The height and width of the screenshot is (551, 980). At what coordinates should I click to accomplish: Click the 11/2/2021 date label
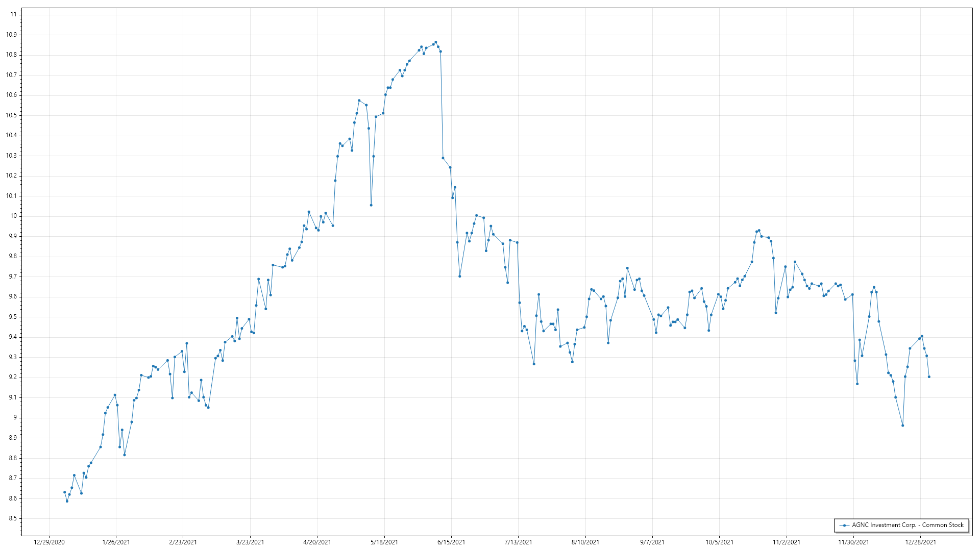[x=786, y=542]
